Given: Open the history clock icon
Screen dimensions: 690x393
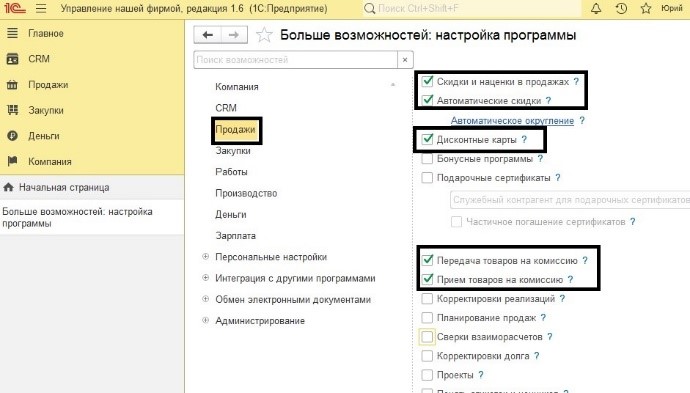Looking at the screenshot, I should click(621, 8).
